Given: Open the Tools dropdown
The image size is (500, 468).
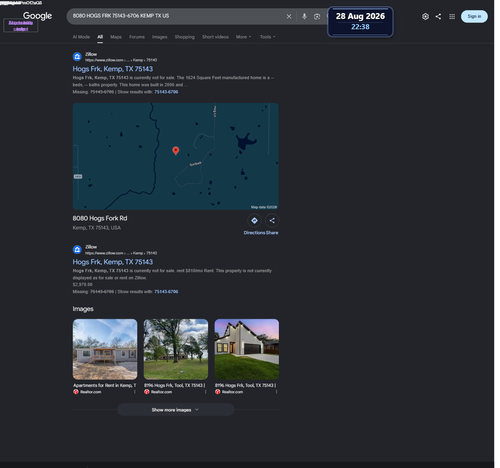Looking at the screenshot, I should coord(267,37).
